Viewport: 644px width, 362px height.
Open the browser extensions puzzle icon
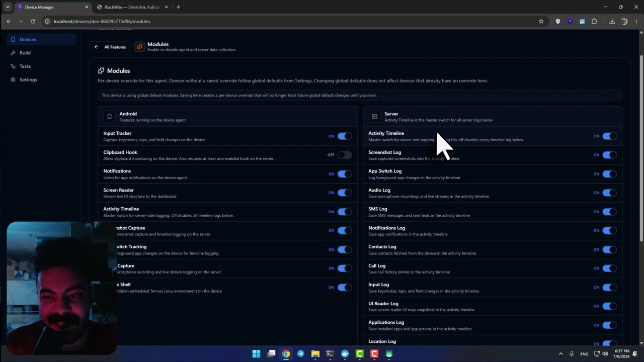594,21
